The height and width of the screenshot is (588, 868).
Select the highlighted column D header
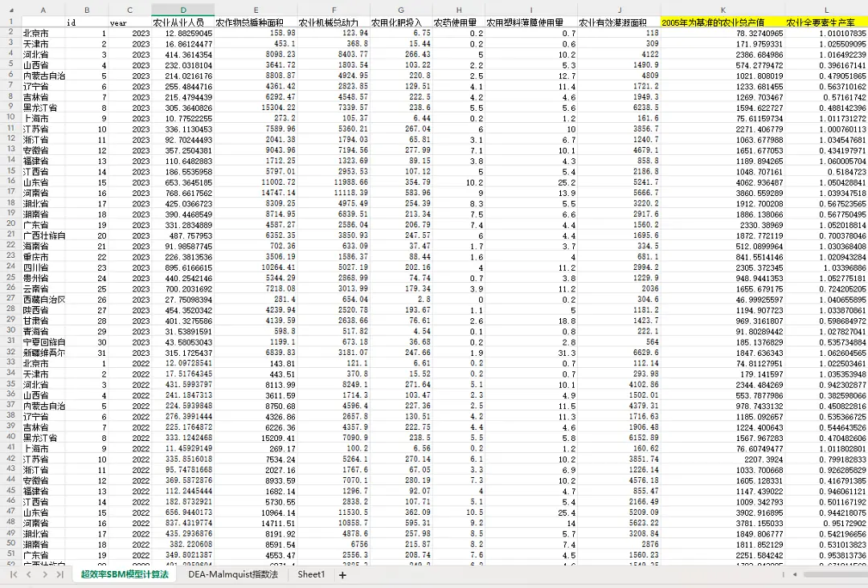(183, 10)
